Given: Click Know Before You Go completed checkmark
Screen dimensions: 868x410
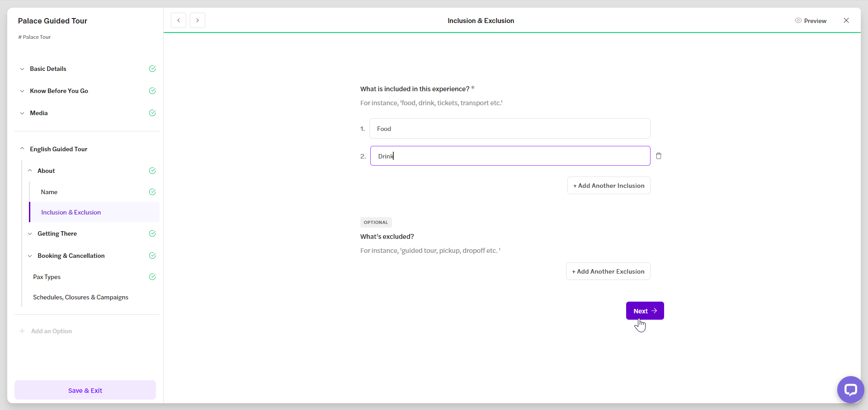Looking at the screenshot, I should coord(152,91).
